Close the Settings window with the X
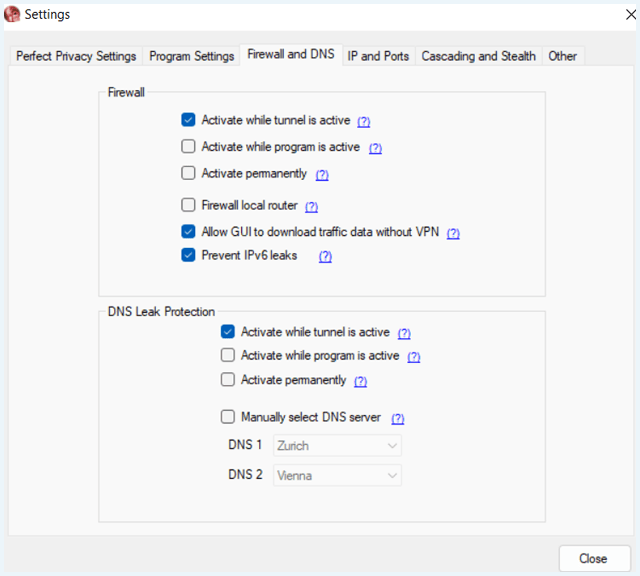The height and width of the screenshot is (576, 640). pos(631,15)
